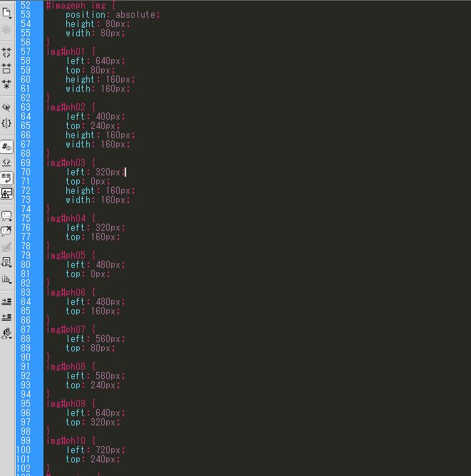
Task: Click line number 90 in the gutter
Action: coord(26,357)
